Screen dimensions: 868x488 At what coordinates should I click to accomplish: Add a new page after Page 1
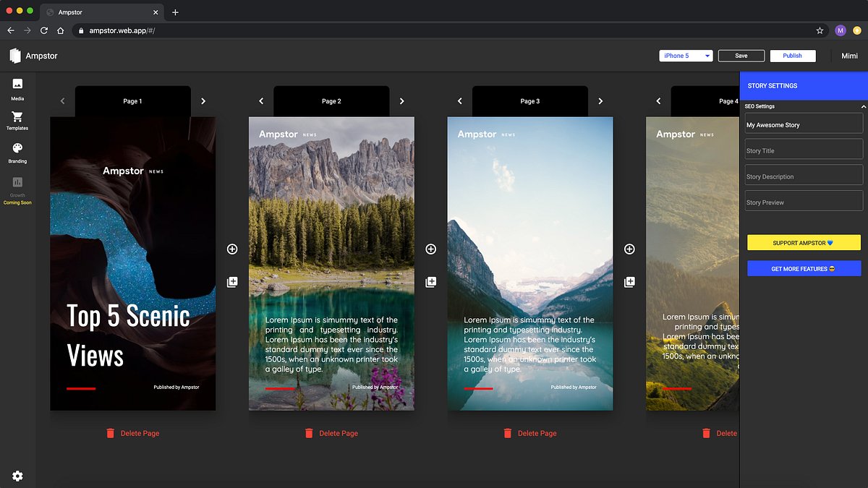231,249
